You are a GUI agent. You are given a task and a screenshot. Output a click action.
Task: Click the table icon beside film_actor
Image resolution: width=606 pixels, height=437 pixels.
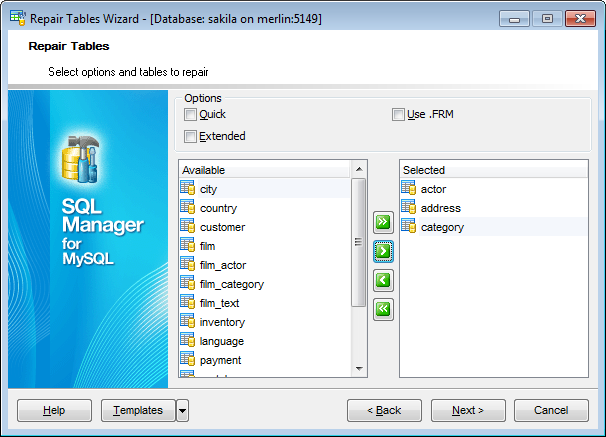188,264
